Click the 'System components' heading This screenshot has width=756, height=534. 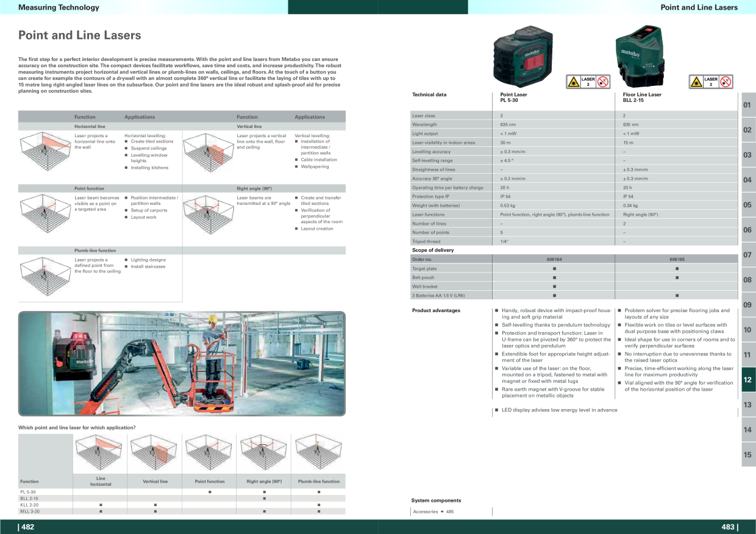(437, 500)
